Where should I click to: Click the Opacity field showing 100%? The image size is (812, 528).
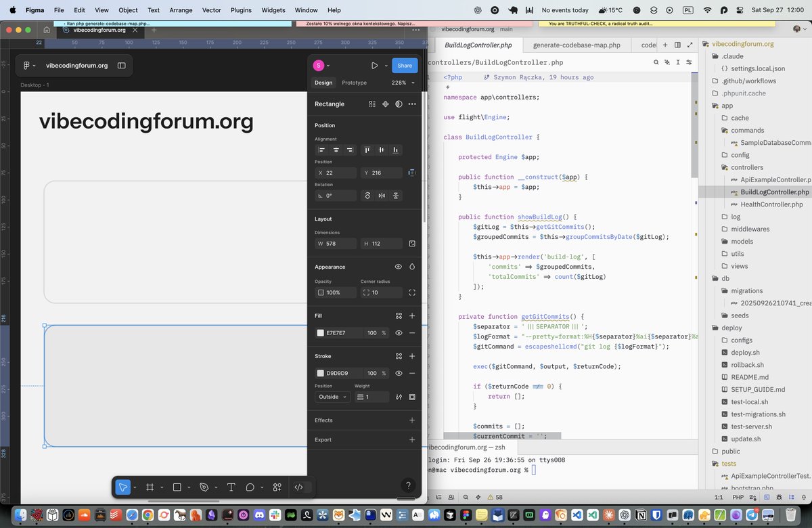click(336, 292)
